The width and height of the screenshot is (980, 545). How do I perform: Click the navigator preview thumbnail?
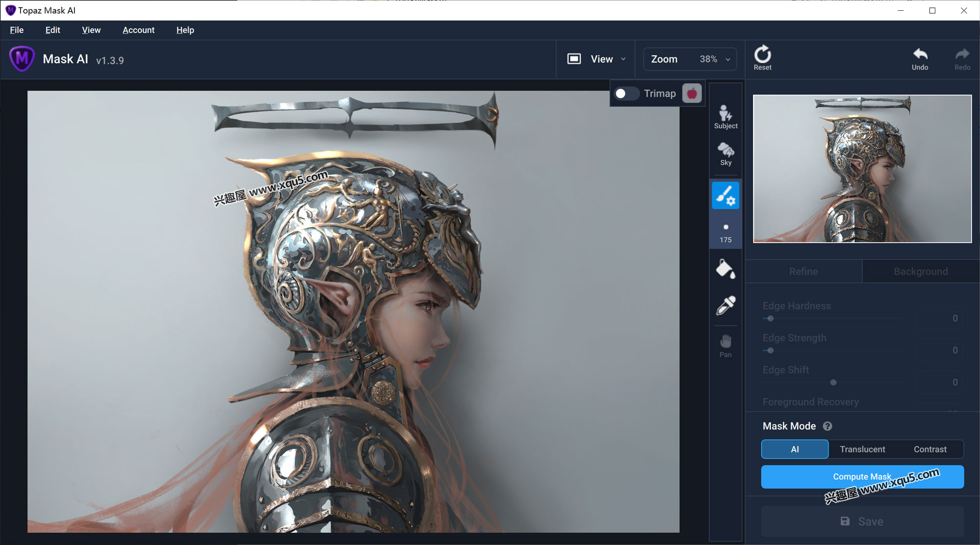click(862, 169)
